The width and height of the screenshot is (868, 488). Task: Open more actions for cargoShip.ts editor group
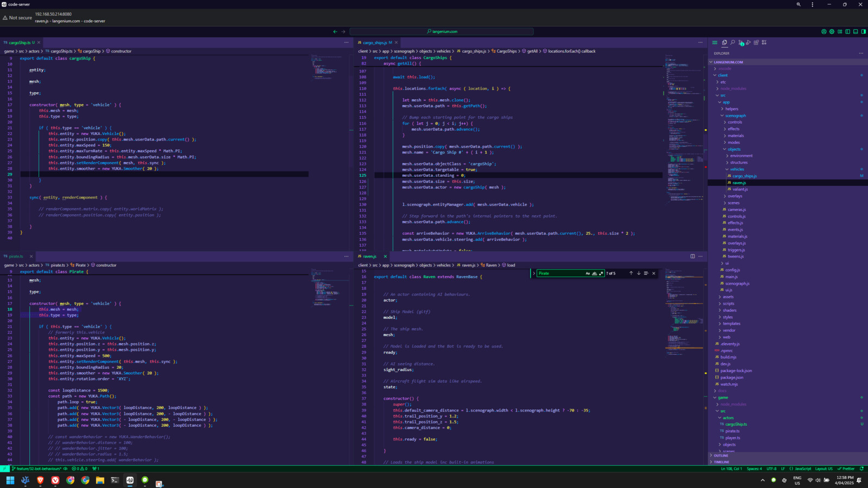pos(346,42)
